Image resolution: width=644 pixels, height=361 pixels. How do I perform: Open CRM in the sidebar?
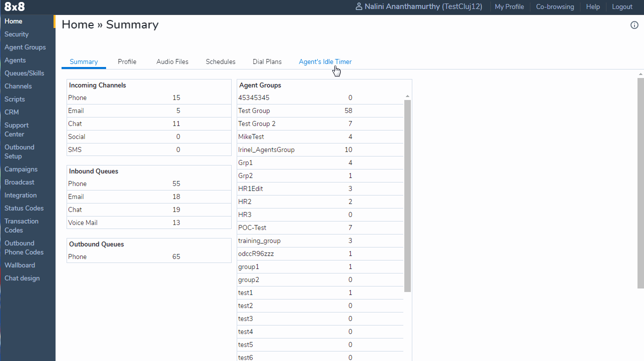12,112
